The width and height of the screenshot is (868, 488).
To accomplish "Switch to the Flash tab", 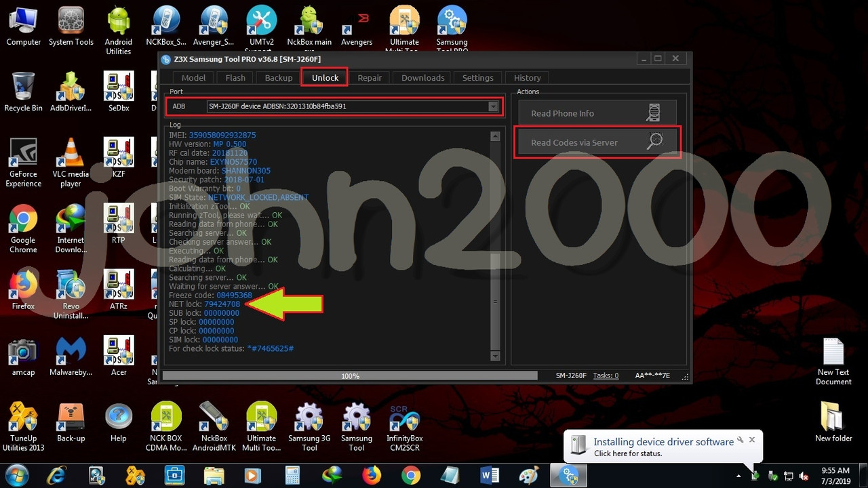I will (x=235, y=77).
